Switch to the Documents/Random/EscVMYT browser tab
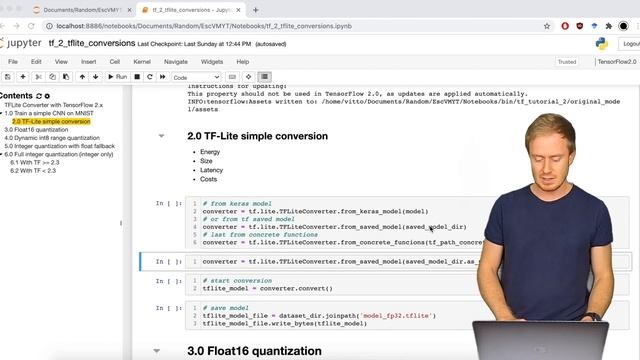The height and width of the screenshot is (360, 640). coord(82,10)
